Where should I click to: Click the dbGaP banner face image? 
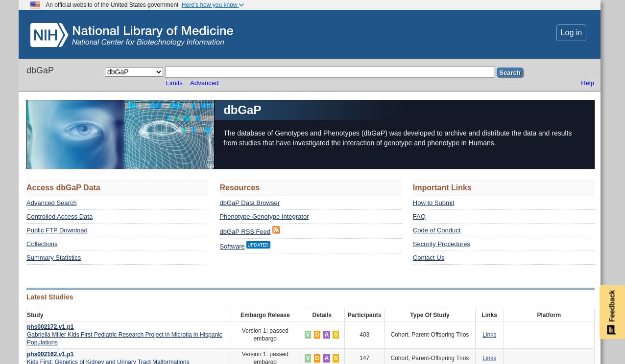[120, 135]
